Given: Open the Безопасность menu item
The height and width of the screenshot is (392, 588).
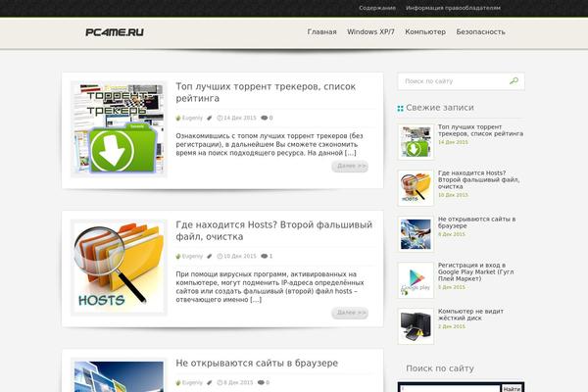Looking at the screenshot, I should 480,32.
